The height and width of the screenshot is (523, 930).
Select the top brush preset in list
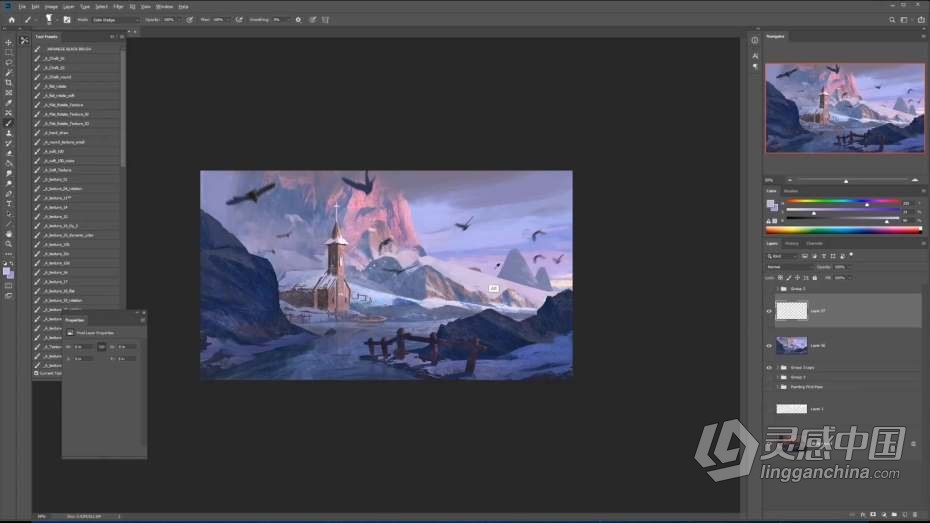(x=77, y=49)
